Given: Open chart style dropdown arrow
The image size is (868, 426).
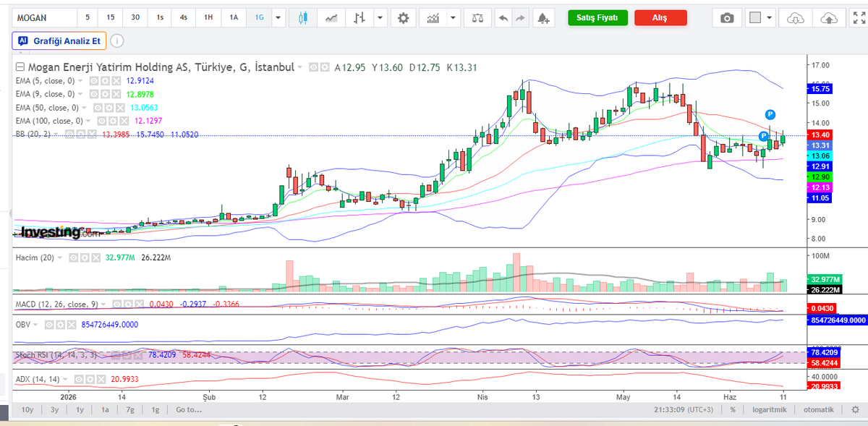Looking at the screenshot, I should (x=379, y=18).
